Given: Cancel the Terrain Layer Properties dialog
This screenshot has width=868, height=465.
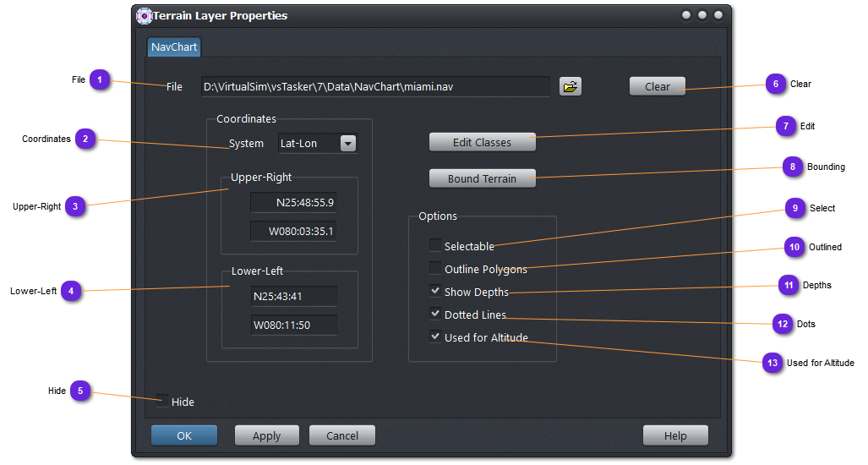Looking at the screenshot, I should [x=341, y=435].
